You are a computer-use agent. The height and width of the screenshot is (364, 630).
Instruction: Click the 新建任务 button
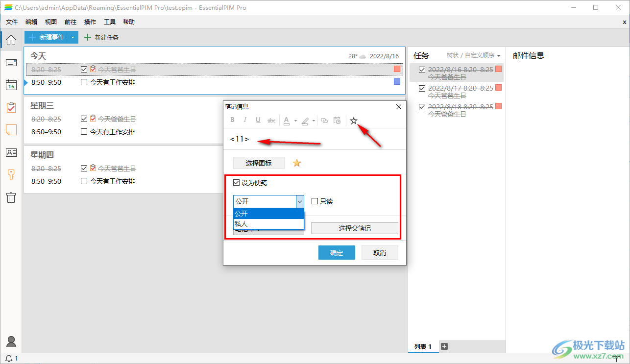[x=101, y=37]
